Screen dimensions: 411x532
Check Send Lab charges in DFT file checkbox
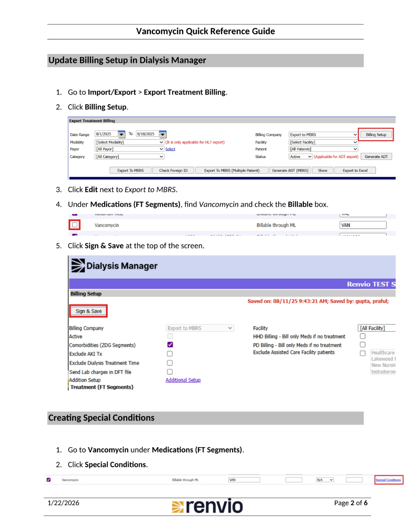(x=170, y=372)
